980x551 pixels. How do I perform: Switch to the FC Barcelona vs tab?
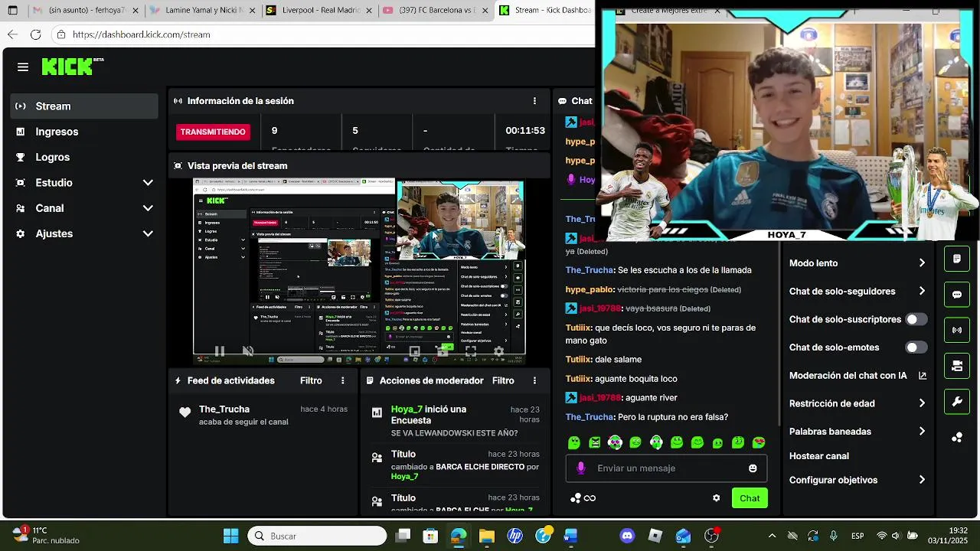coord(434,11)
